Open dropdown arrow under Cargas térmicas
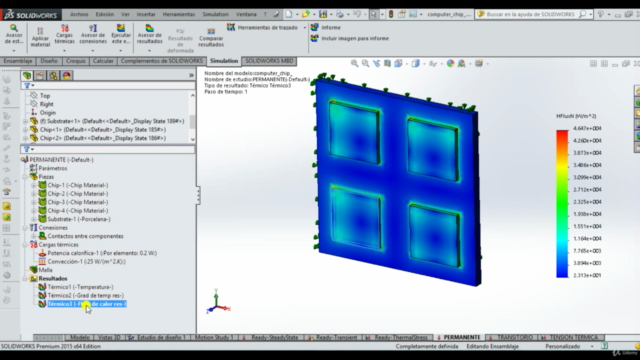The width and height of the screenshot is (640, 360). pyautogui.click(x=64, y=51)
